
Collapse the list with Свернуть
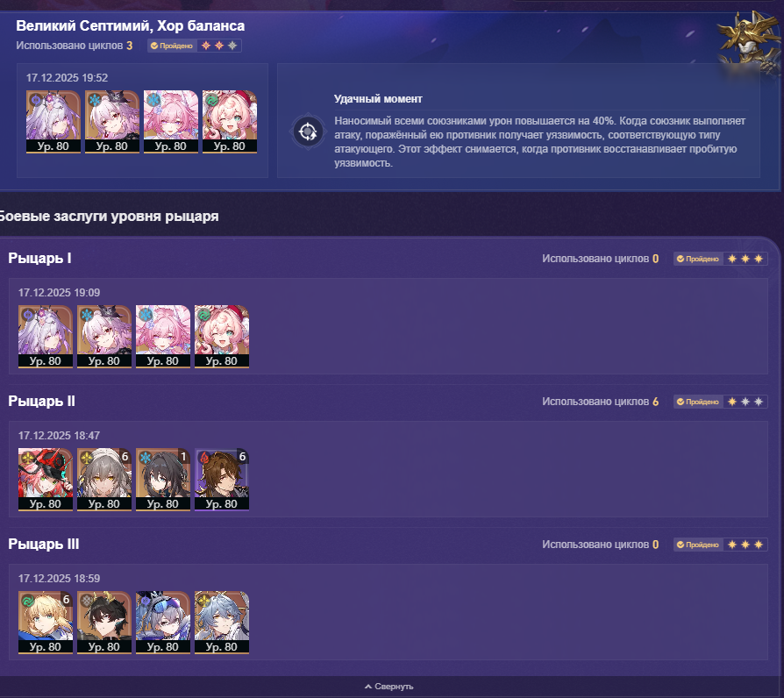coord(389,687)
